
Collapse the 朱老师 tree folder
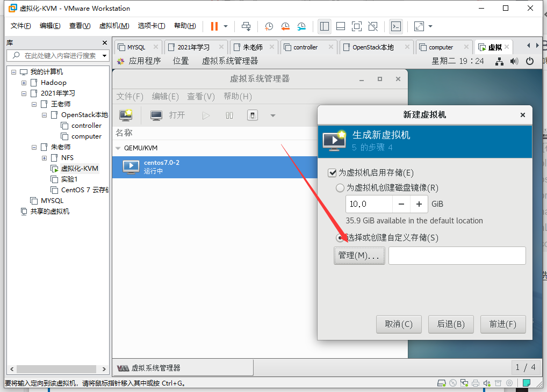point(34,147)
